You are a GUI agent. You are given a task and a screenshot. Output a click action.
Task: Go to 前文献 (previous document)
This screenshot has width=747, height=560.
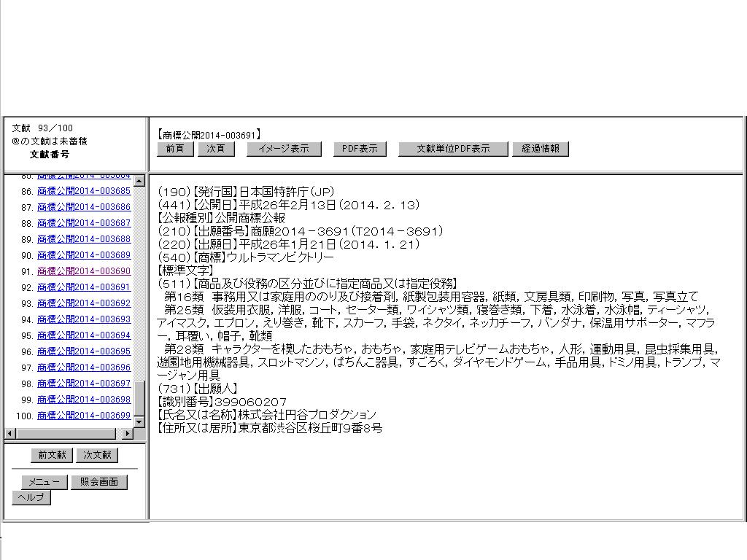click(x=52, y=455)
